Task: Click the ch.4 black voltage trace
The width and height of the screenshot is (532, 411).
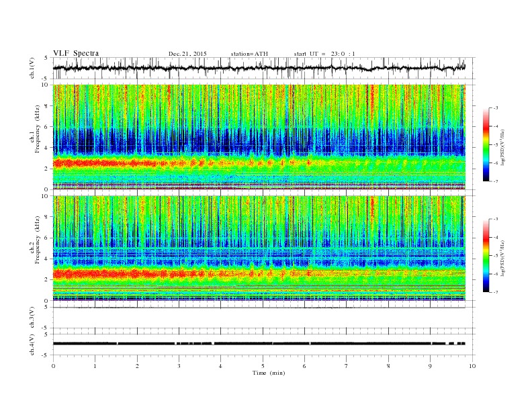Action: [259, 344]
